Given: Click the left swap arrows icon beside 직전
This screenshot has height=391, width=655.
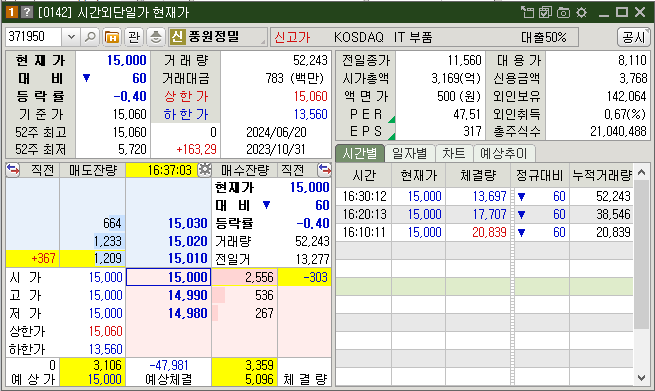Looking at the screenshot, I should click(x=13, y=170).
